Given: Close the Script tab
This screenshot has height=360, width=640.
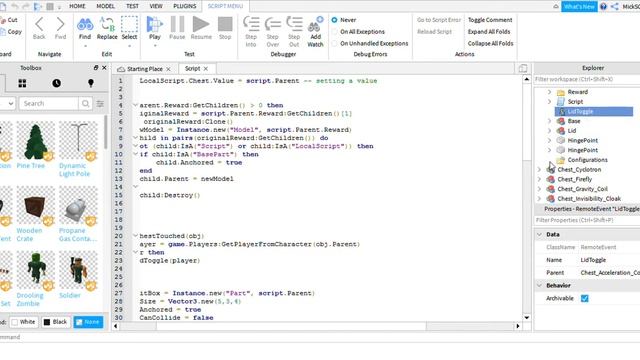Looking at the screenshot, I should pyautogui.click(x=206, y=69).
